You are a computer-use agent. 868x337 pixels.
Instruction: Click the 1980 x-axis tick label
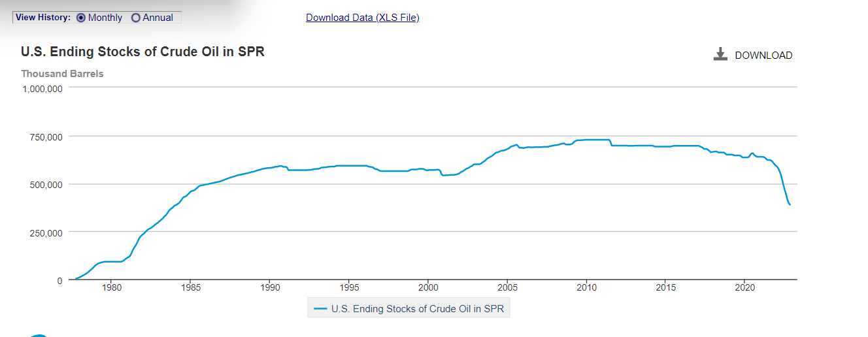click(x=111, y=287)
